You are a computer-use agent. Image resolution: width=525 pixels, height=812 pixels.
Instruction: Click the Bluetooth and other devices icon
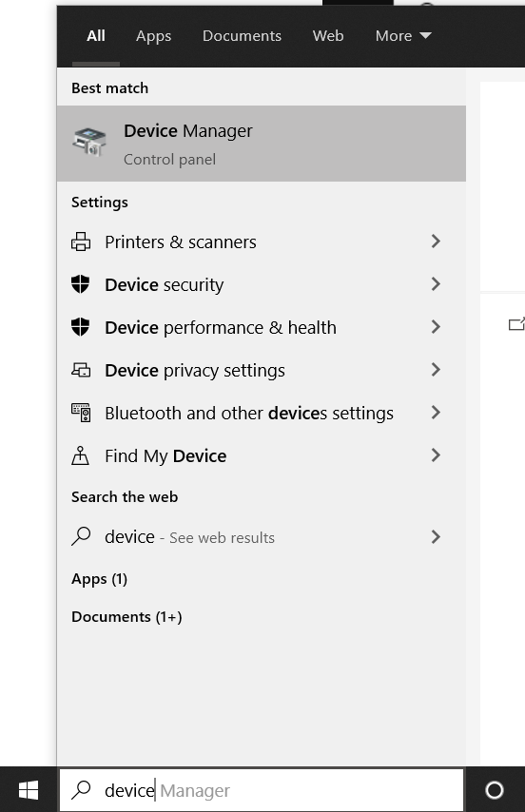(x=81, y=413)
